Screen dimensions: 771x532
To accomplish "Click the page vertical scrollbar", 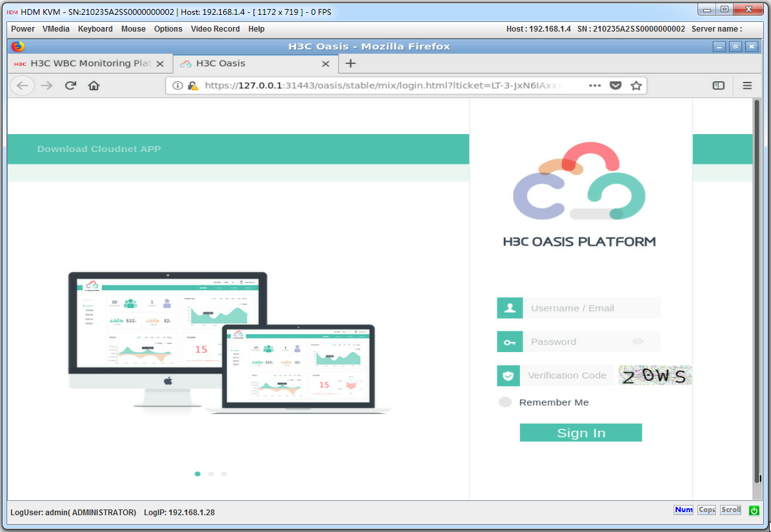I will click(757, 291).
